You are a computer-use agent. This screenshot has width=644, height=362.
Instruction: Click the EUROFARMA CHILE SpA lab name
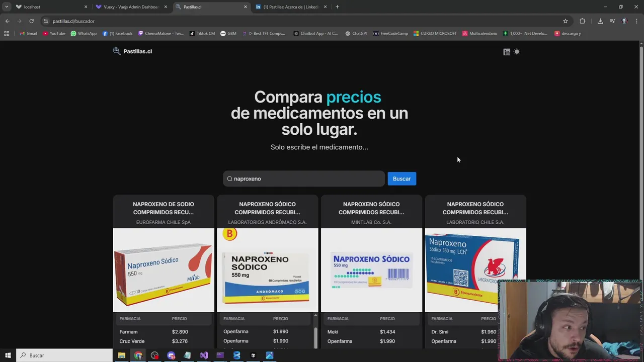(x=164, y=222)
